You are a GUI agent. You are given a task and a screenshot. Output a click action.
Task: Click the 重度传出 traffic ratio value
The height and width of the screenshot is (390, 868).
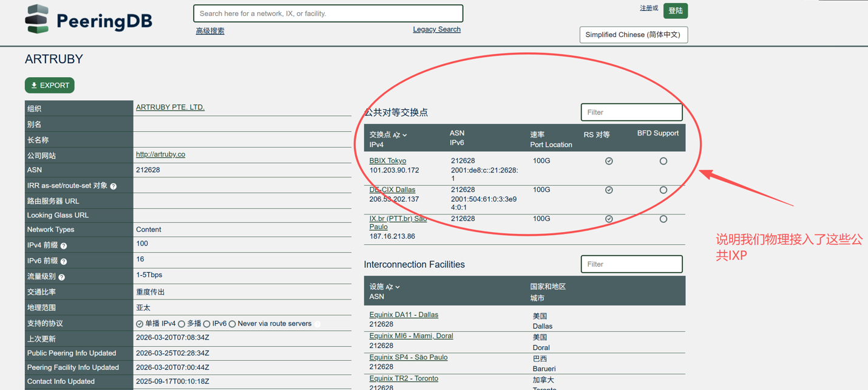coord(151,292)
